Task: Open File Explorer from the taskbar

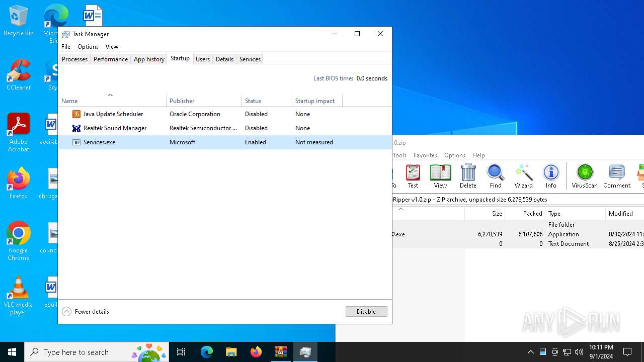Action: (231, 352)
